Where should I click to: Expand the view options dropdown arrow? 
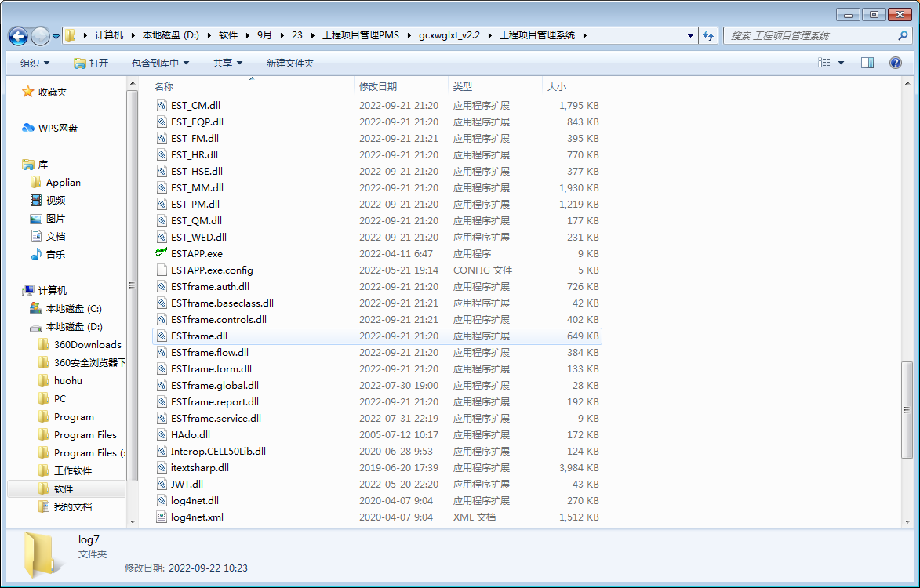(841, 63)
